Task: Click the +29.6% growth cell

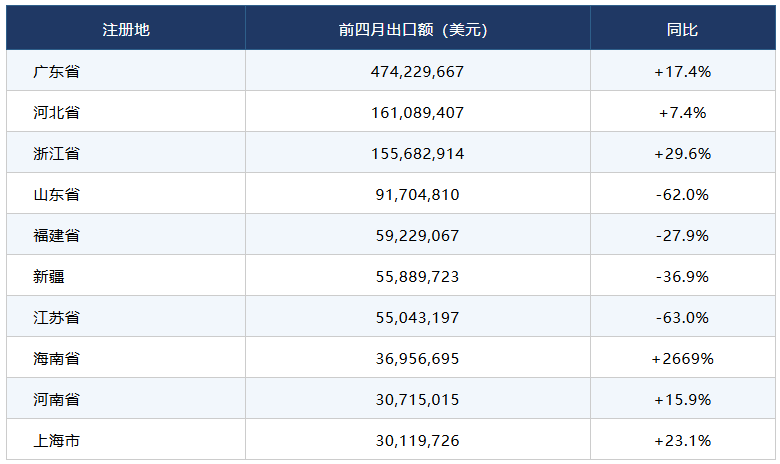Action: 682,154
